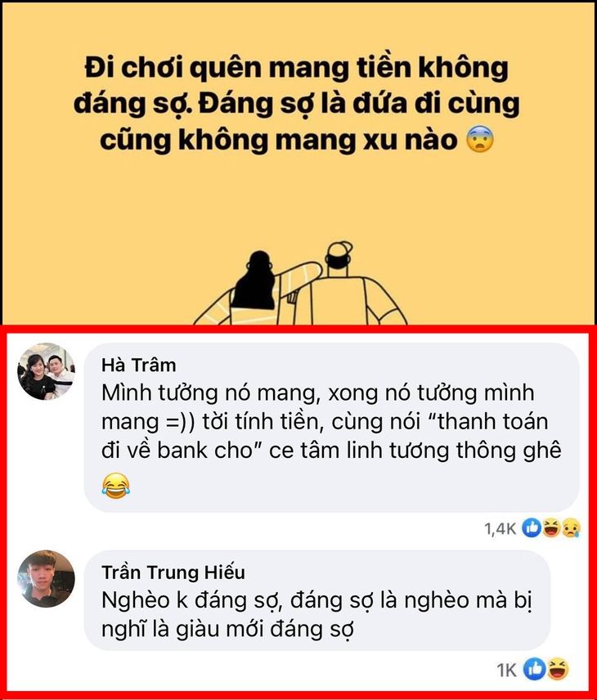This screenshot has width=597, height=700.
Task: Click Trần Trung Hiếu's profile picture
Action: click(x=46, y=579)
